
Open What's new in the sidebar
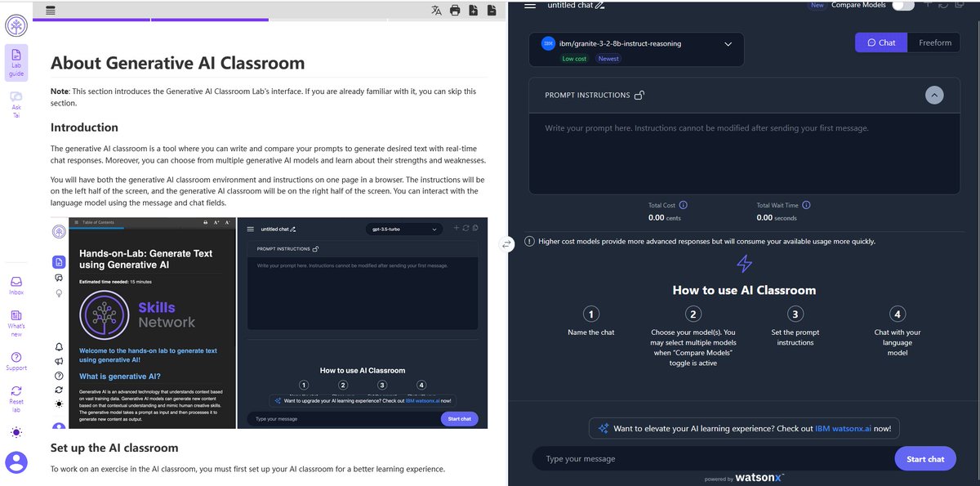pos(16,323)
